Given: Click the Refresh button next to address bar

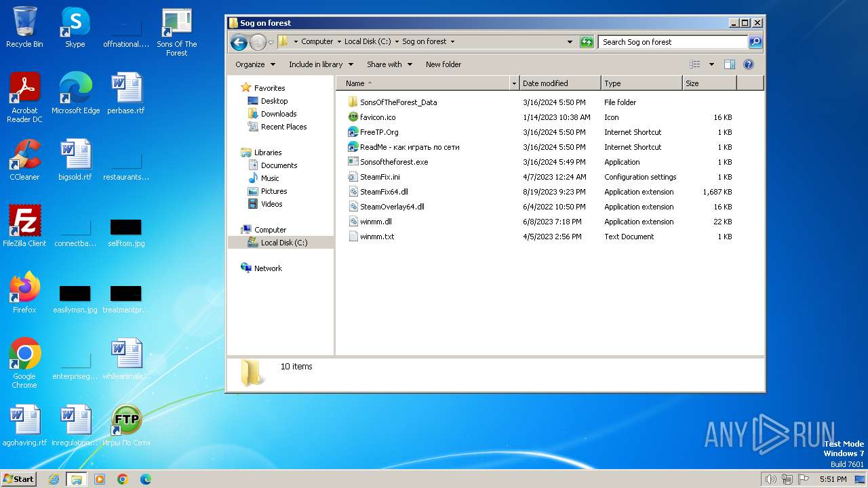Looking at the screenshot, I should point(587,42).
